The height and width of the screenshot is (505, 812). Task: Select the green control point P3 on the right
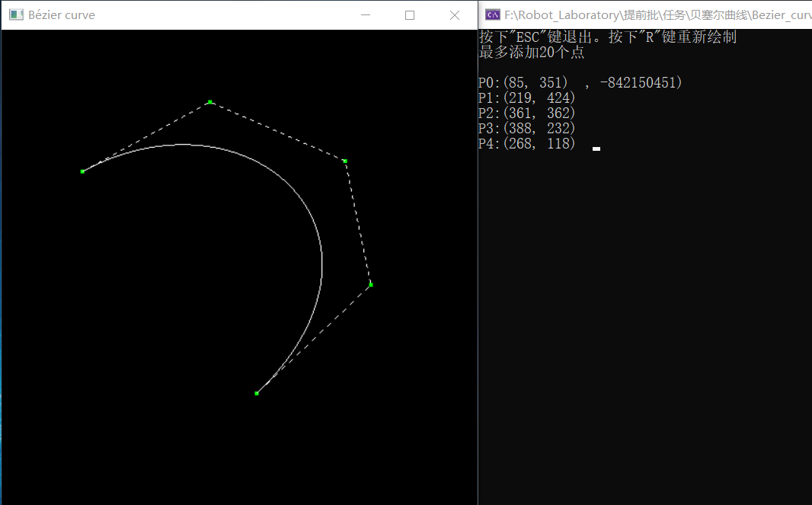(x=369, y=284)
